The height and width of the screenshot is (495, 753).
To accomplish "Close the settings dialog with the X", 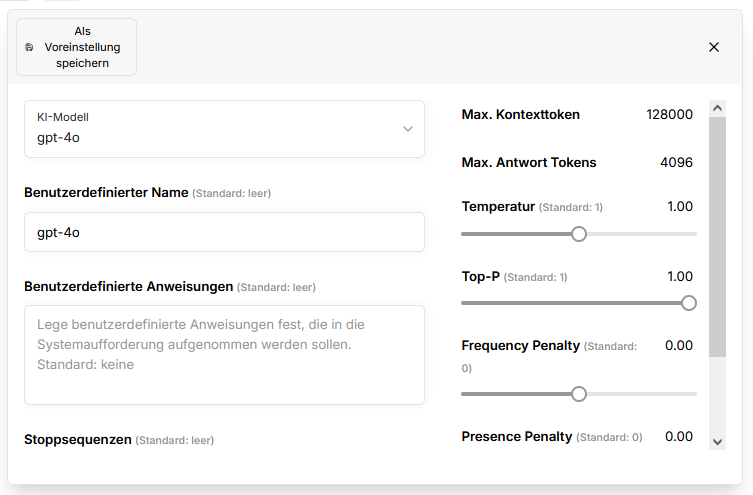I will pos(714,47).
